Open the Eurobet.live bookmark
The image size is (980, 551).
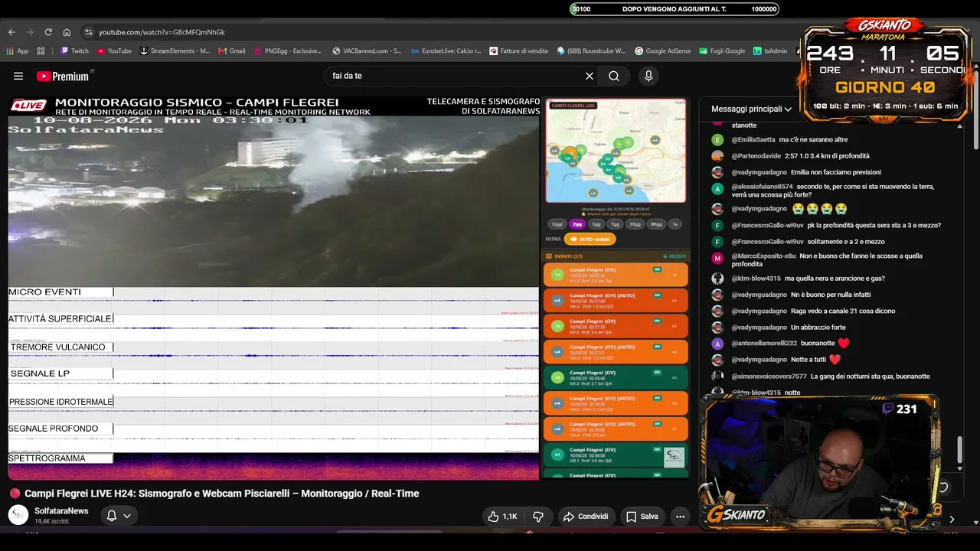coord(446,51)
